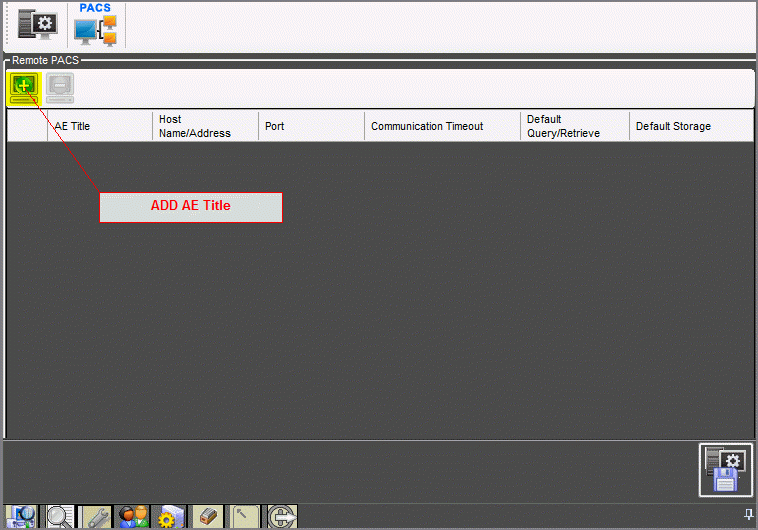Click the Port column header
758x530 pixels.
[x=310, y=126]
